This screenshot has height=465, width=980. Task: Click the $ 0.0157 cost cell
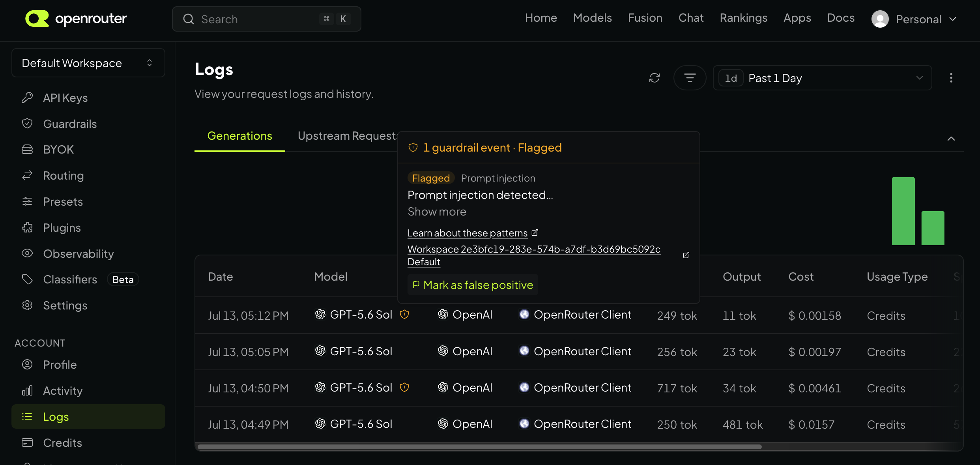[x=811, y=424]
